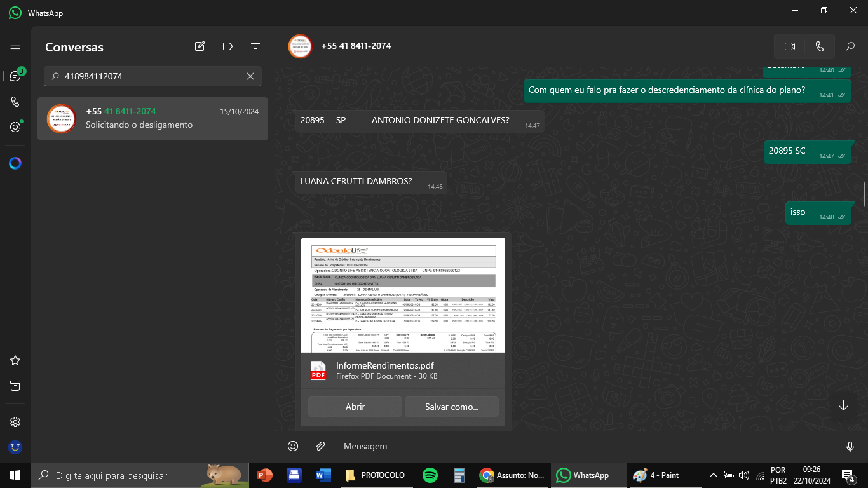The width and height of the screenshot is (868, 488).
Task: Attach a file using the paperclip
Action: 321,447
